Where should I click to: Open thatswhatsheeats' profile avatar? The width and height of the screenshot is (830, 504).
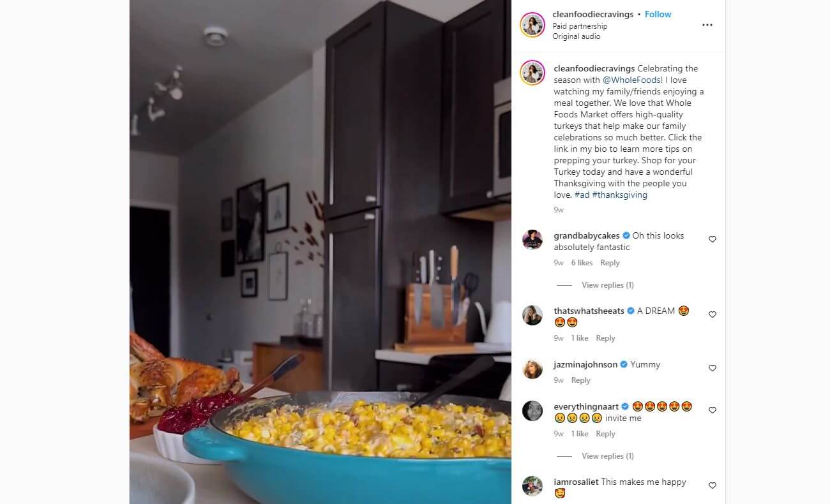tap(532, 315)
